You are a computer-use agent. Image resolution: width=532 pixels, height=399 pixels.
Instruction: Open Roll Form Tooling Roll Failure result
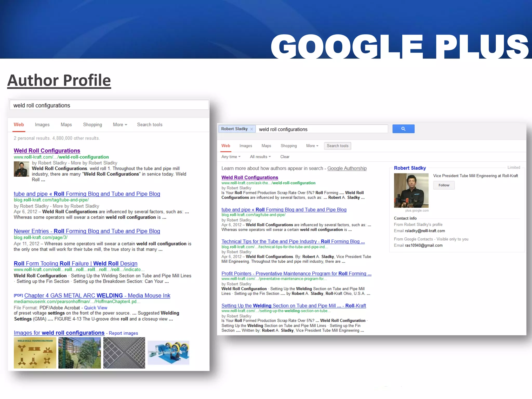(x=76, y=263)
